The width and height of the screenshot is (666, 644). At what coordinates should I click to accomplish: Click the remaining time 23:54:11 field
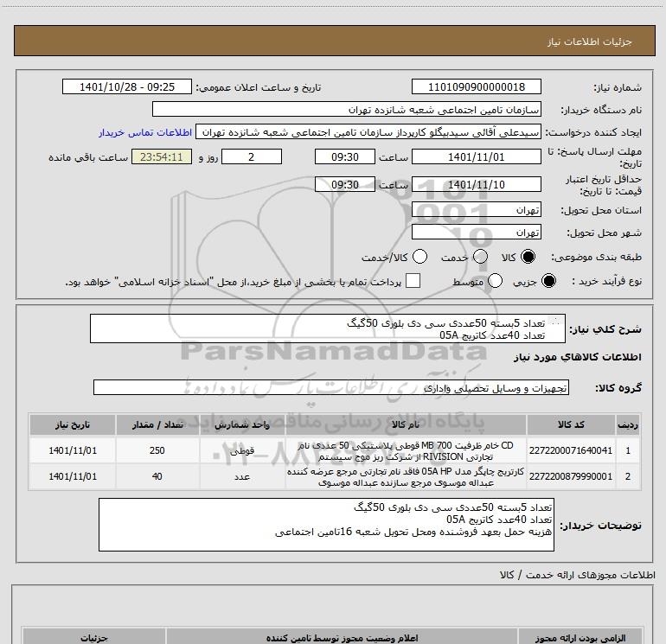[x=162, y=156]
